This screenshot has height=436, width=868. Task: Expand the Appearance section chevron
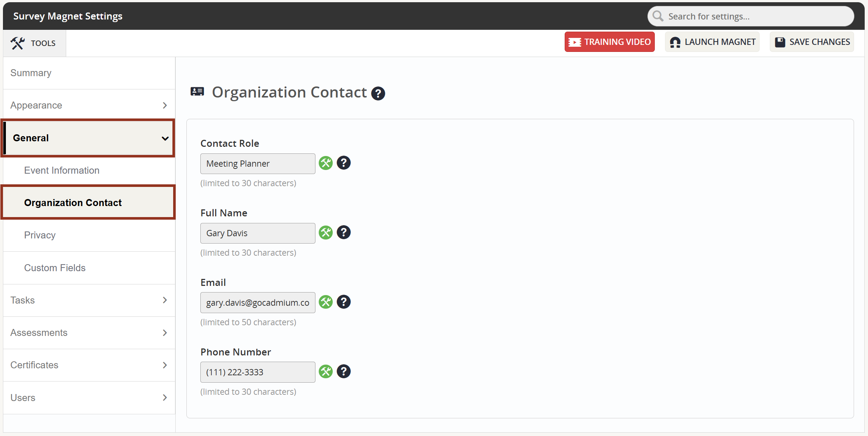pyautogui.click(x=165, y=106)
